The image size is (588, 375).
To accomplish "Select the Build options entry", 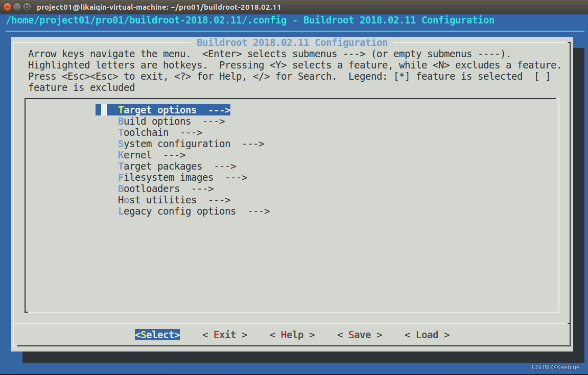I will [x=154, y=121].
